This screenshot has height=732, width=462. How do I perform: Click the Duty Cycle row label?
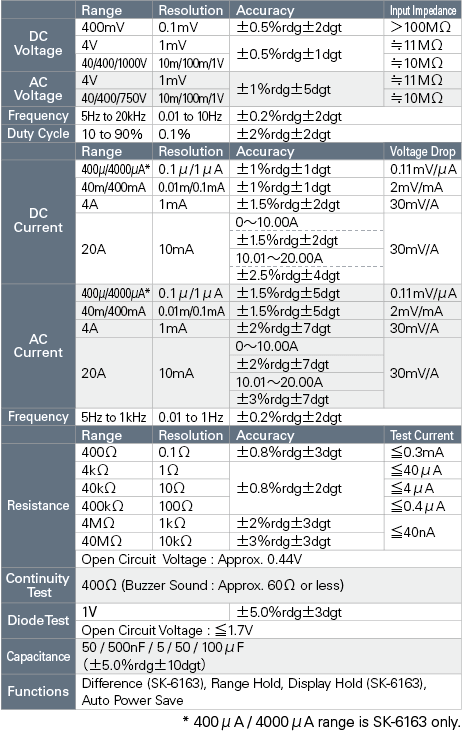38,134
